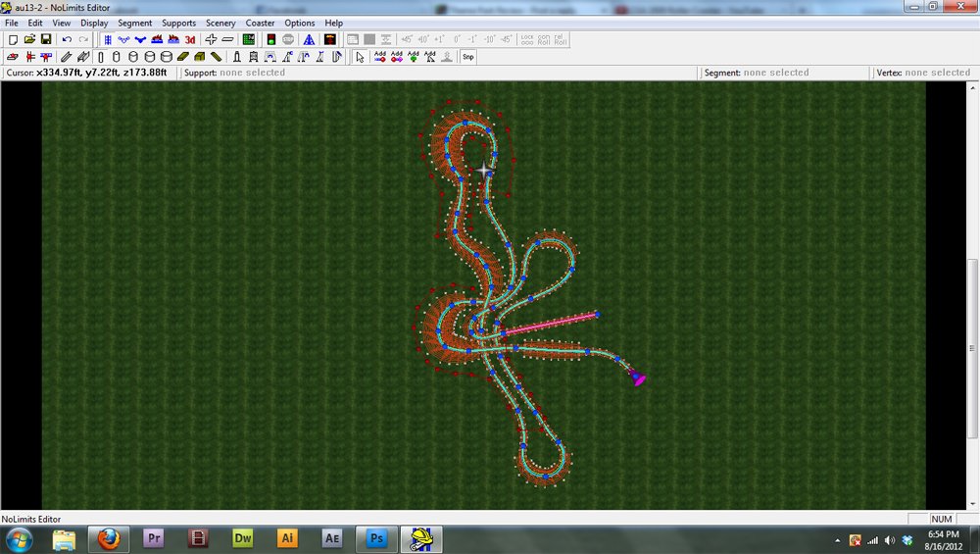
Task: Click the Windows Start button
Action: click(19, 538)
